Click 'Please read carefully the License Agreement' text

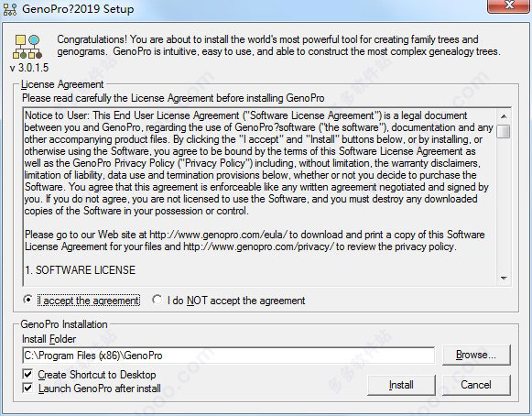173,98
